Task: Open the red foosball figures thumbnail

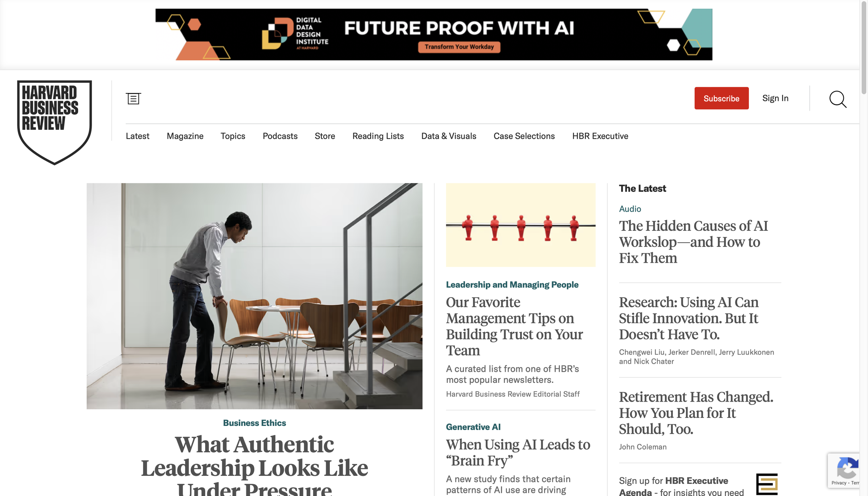Action: (x=520, y=225)
